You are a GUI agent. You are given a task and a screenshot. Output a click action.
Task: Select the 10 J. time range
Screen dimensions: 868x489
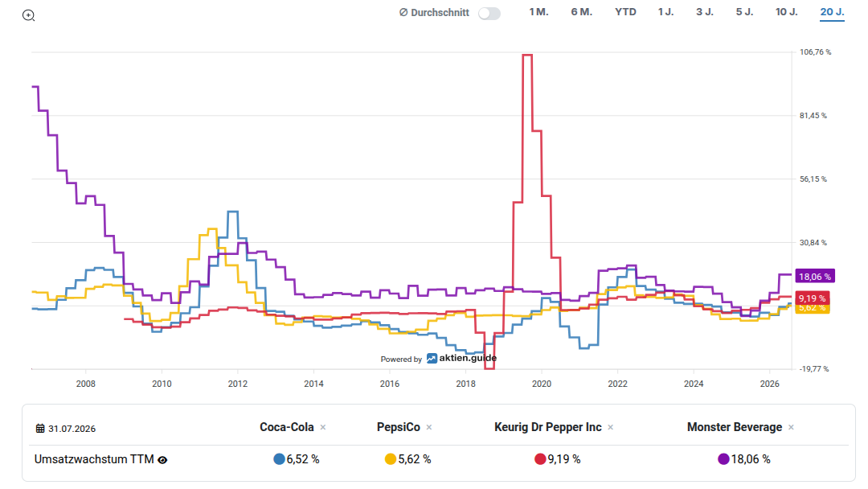pyautogui.click(x=787, y=12)
